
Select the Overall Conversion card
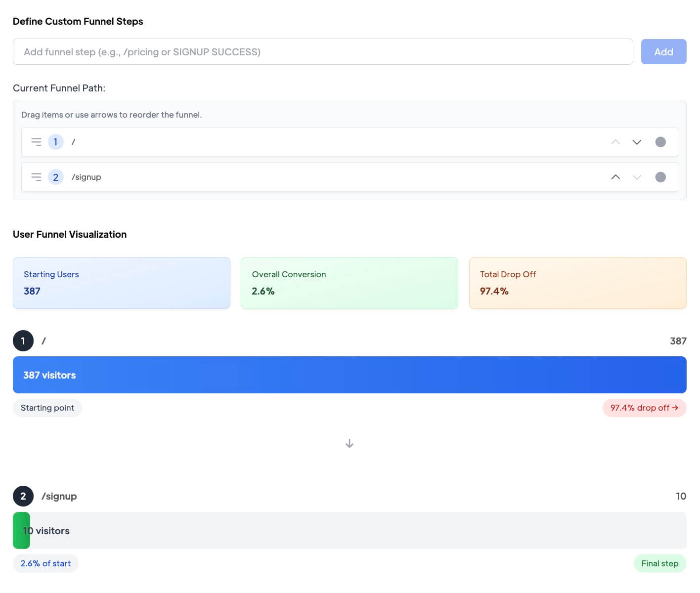[x=350, y=283]
